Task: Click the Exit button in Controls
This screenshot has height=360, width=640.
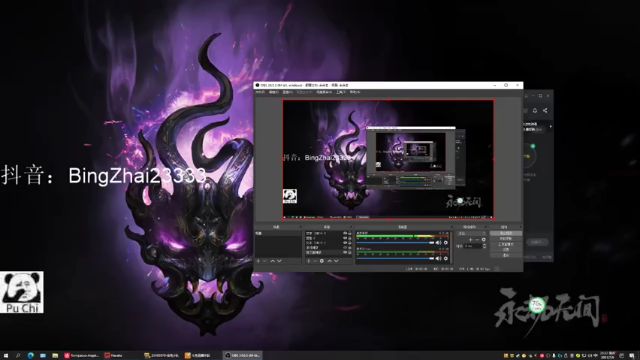Action: [x=506, y=255]
